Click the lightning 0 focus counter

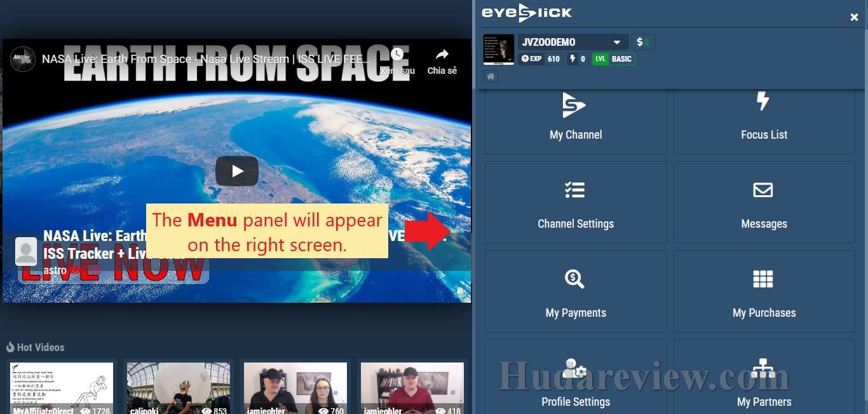[x=578, y=59]
